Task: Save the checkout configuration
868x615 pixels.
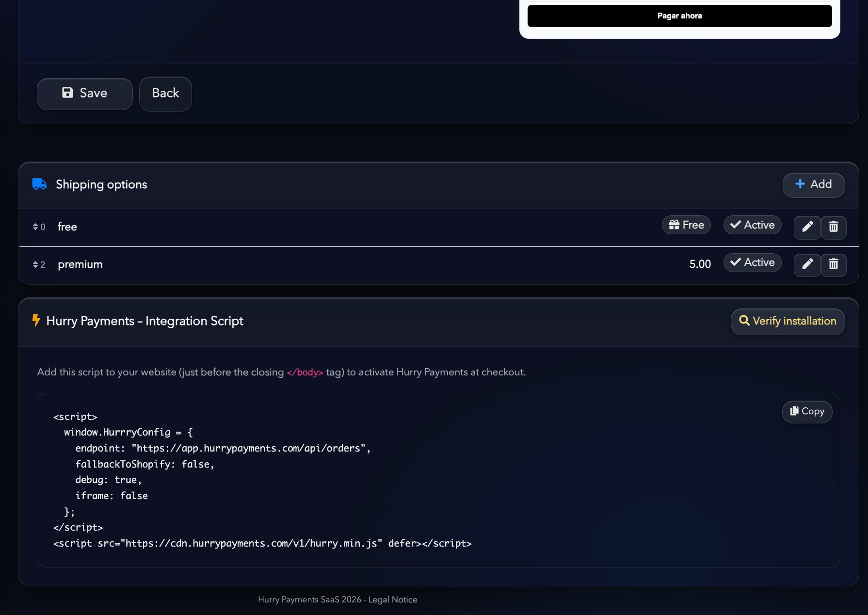Action: pyautogui.click(x=85, y=94)
